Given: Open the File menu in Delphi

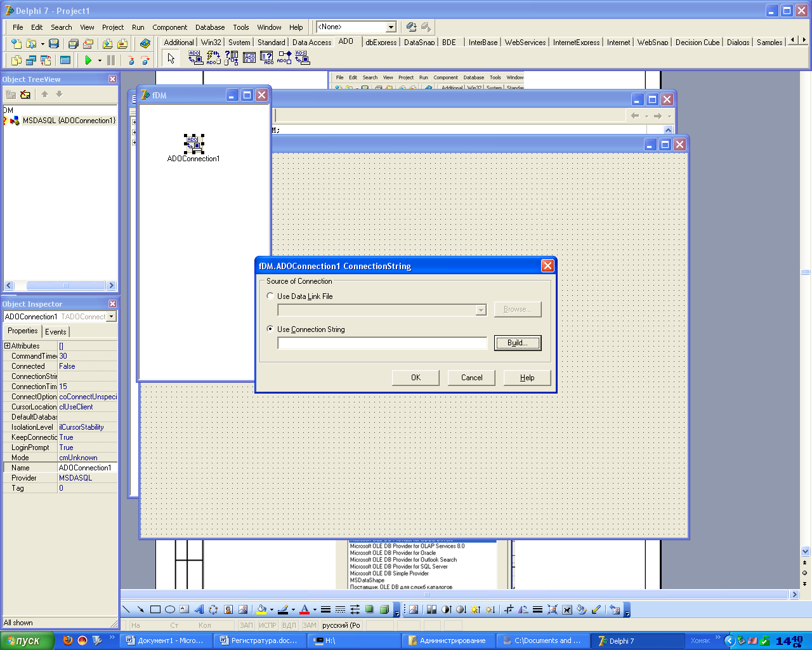Looking at the screenshot, I should pyautogui.click(x=18, y=27).
